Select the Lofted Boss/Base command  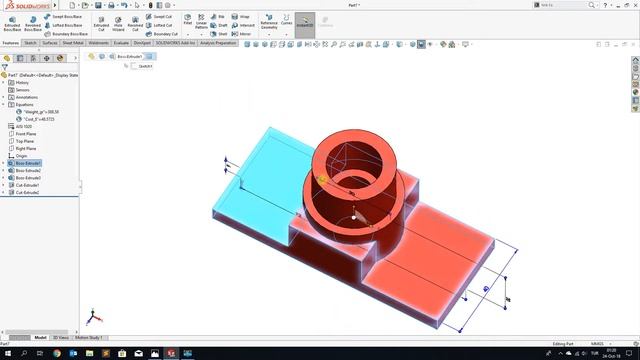63,25
